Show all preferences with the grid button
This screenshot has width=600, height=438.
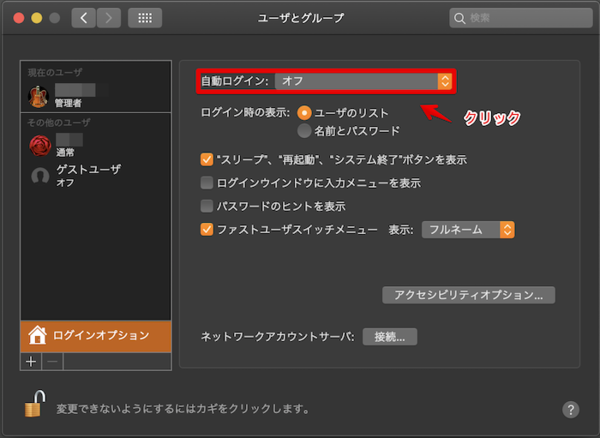click(x=145, y=18)
